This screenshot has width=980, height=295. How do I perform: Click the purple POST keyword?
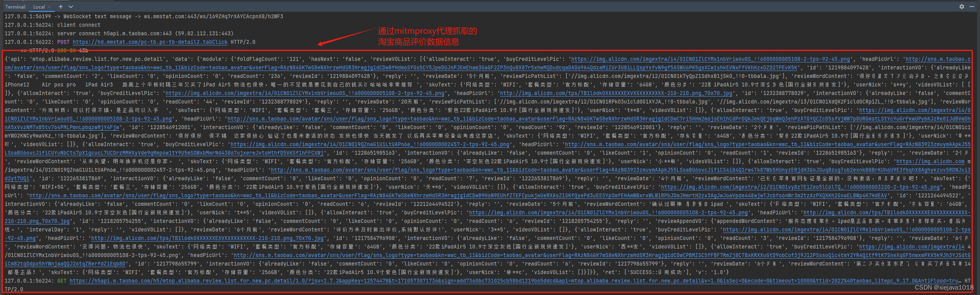[x=63, y=42]
